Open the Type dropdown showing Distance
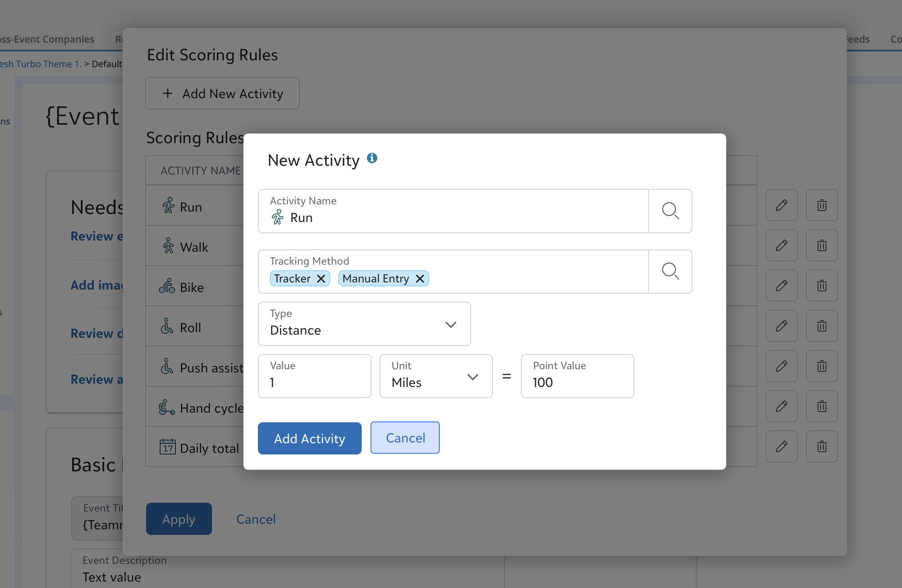Screen dimensions: 902x588 tap(364, 324)
